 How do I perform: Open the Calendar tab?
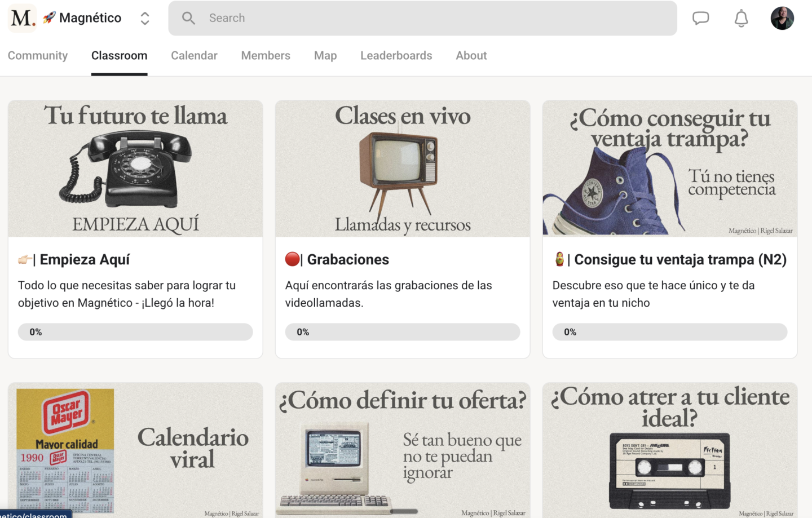(194, 55)
